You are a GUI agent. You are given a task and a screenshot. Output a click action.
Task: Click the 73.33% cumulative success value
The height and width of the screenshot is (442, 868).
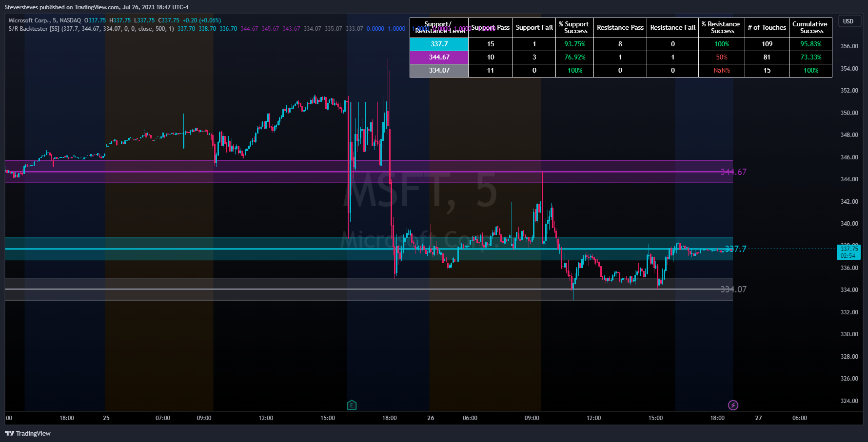[x=811, y=57]
